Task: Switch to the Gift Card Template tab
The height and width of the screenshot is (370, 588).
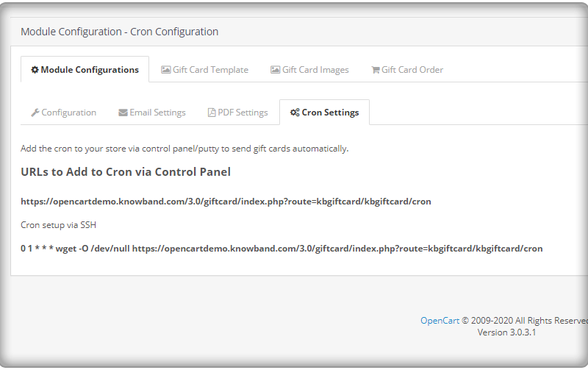Action: point(205,70)
